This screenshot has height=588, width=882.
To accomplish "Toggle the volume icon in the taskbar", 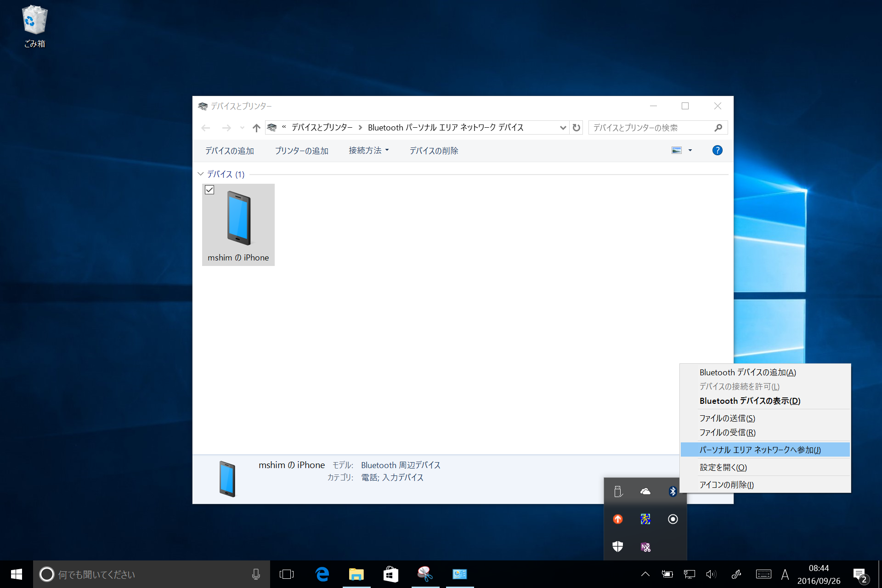I will [x=711, y=574].
